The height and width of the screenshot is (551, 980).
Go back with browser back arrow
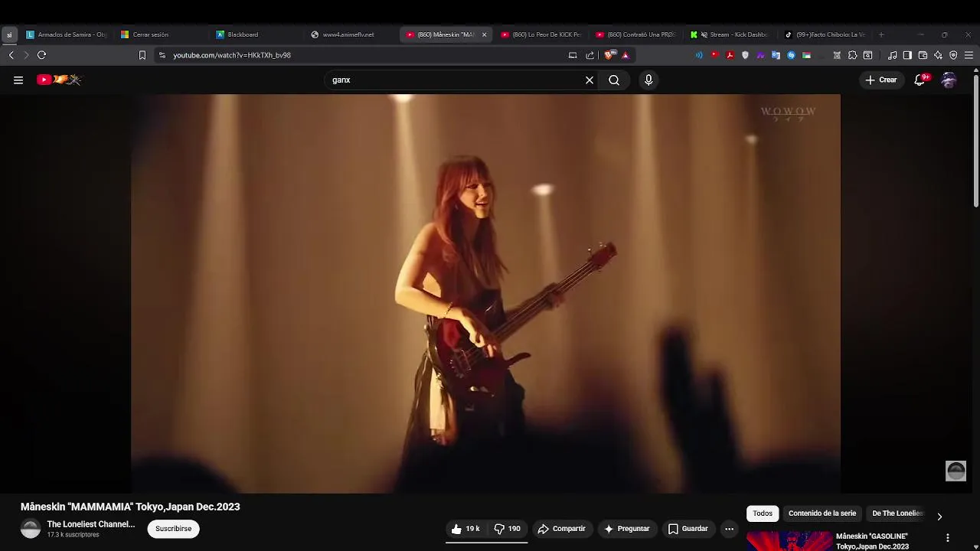click(11, 55)
